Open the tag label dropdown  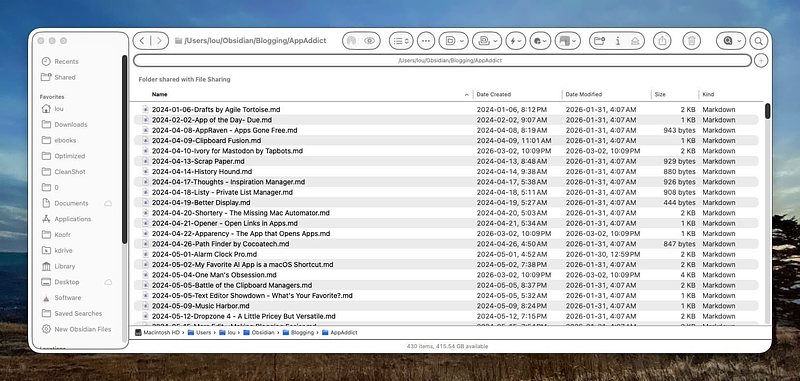[x=454, y=41]
